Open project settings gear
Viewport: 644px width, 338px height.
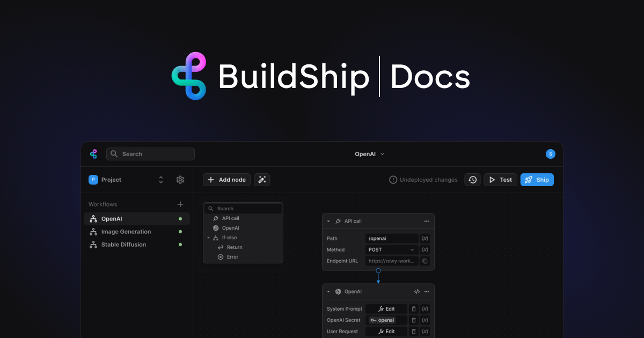180,180
